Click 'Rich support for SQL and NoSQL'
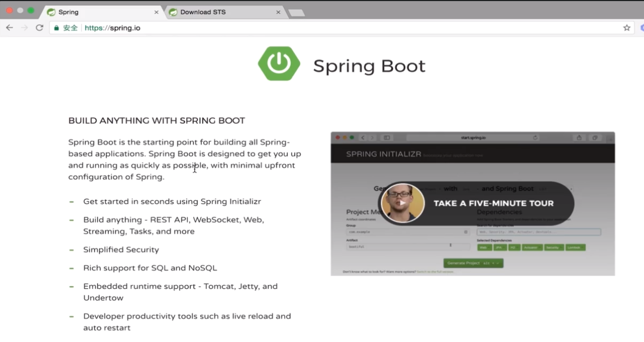Image resolution: width=644 pixels, height=342 pixels. (x=150, y=268)
